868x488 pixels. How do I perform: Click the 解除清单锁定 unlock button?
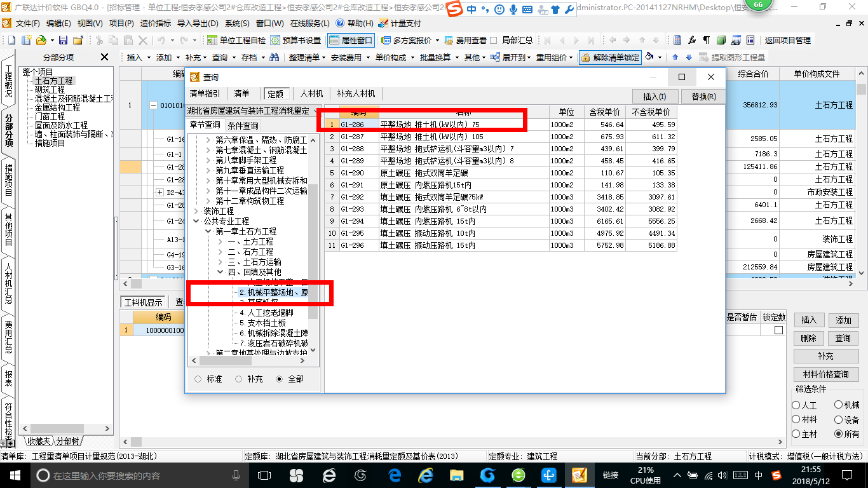coord(610,57)
